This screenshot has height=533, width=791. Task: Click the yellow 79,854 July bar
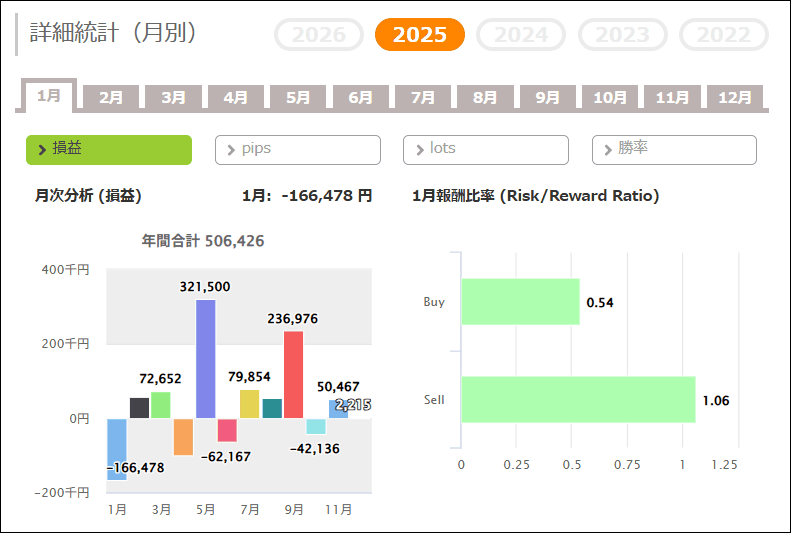249,404
